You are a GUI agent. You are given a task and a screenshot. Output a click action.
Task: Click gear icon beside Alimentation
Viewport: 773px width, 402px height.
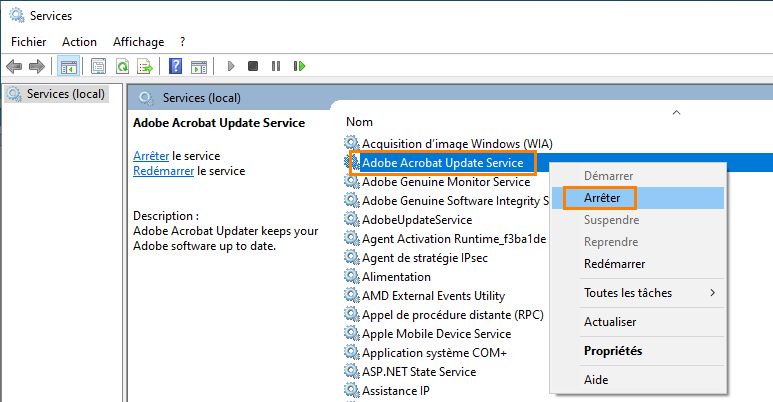[x=351, y=276]
